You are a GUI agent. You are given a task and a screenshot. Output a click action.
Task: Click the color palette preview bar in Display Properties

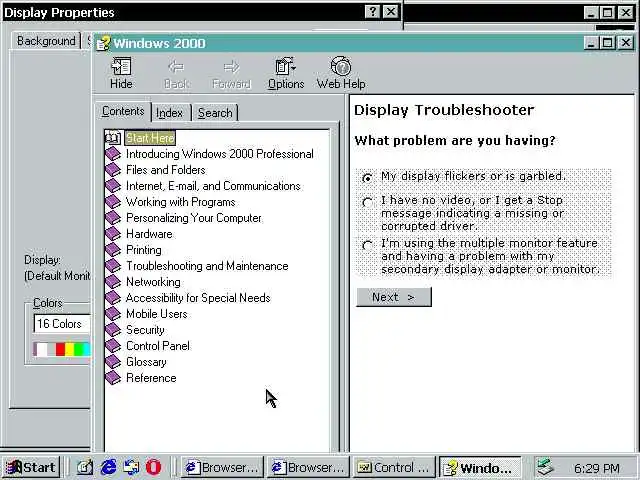[62, 349]
